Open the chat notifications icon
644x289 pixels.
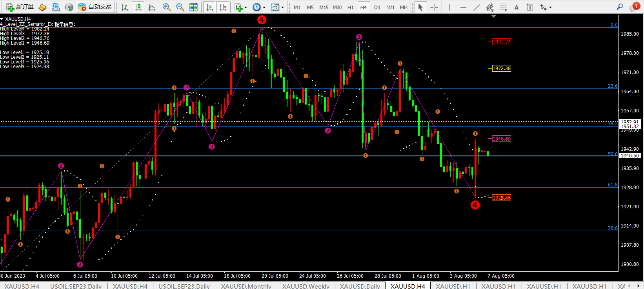(x=633, y=7)
